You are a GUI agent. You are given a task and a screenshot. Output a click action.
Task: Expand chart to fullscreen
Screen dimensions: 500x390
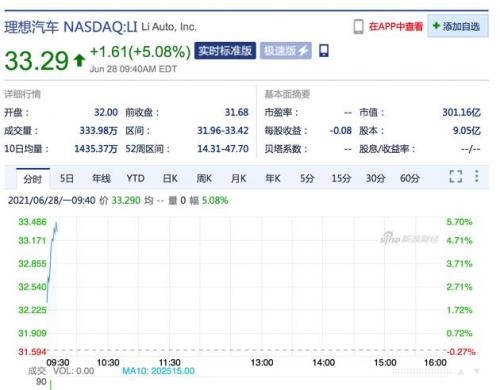456,176
